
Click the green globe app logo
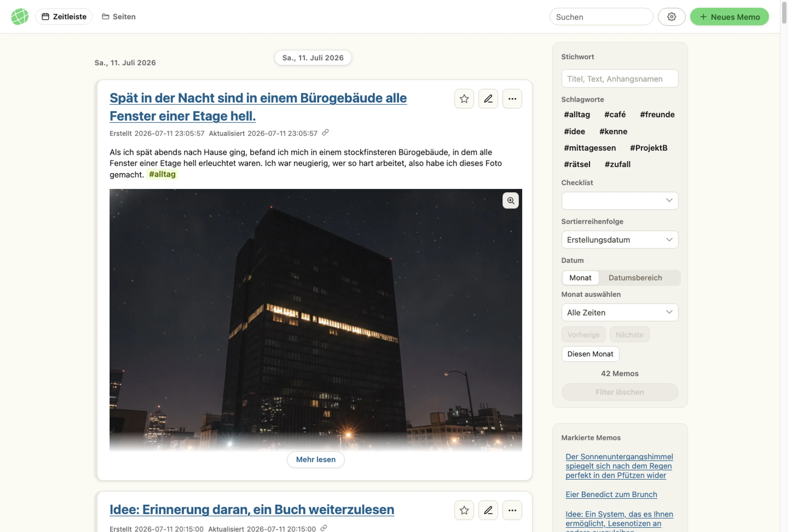(x=20, y=17)
